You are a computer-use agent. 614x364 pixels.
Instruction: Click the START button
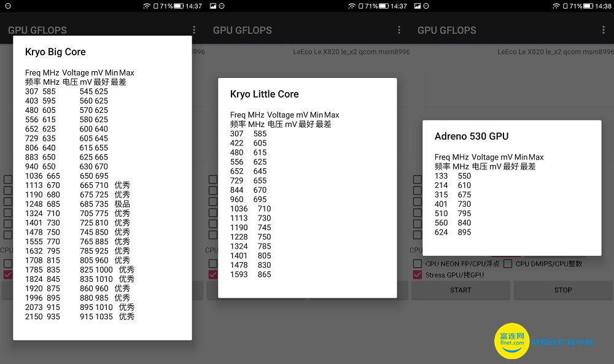460,290
